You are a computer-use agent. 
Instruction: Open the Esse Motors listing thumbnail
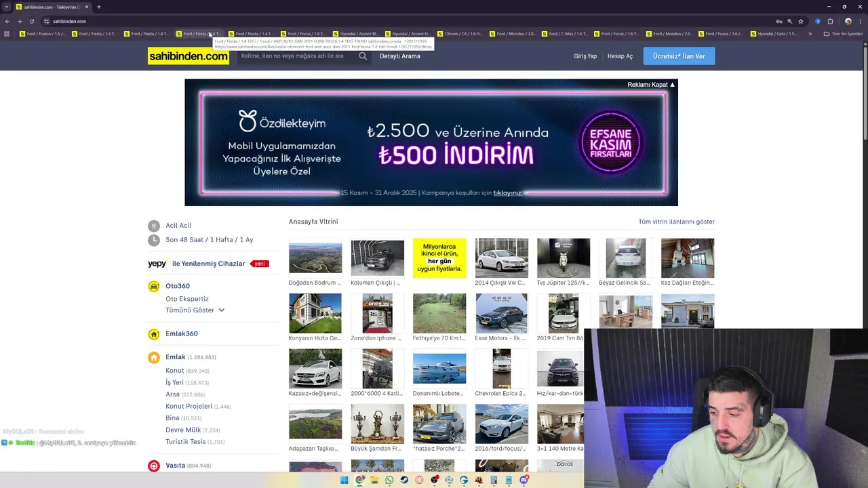[x=501, y=313]
